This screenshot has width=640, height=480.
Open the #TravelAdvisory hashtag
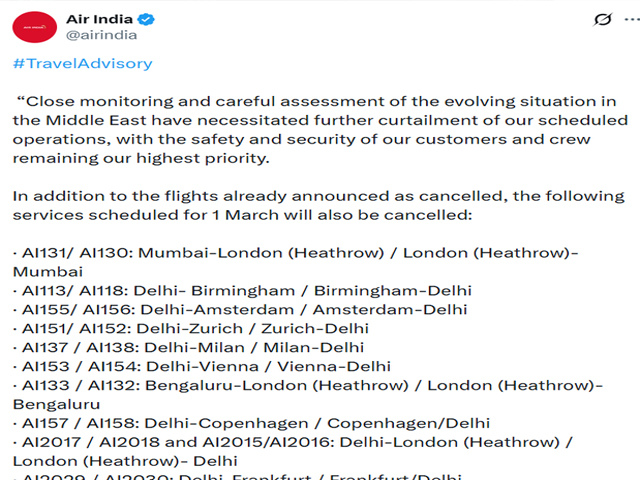tap(82, 63)
